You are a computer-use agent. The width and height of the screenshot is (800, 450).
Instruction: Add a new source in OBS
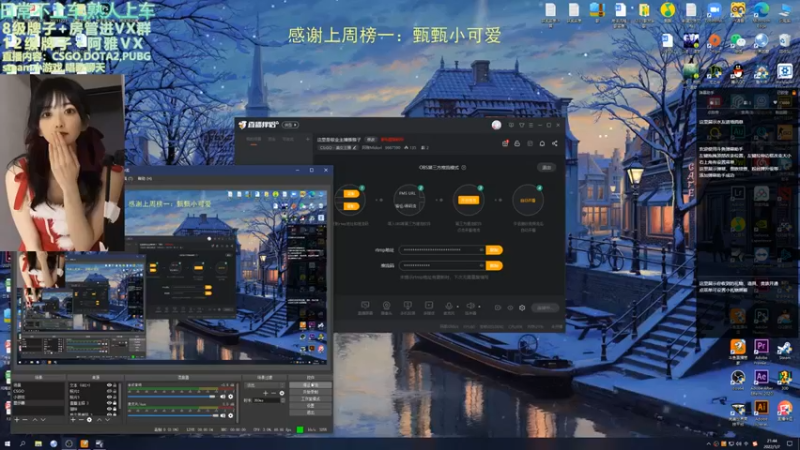point(73,419)
